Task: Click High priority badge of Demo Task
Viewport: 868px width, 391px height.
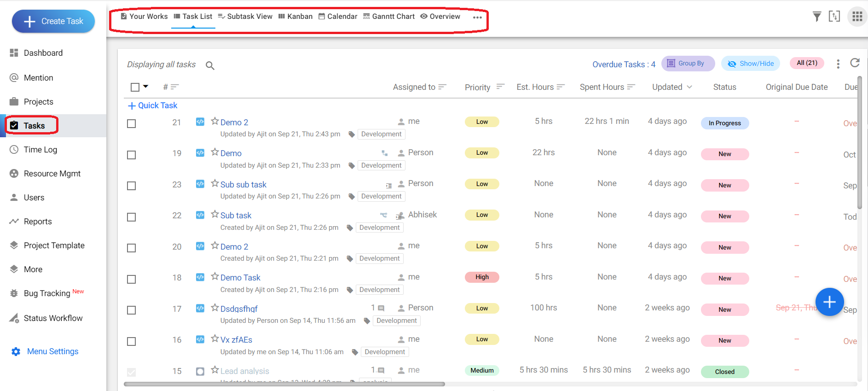Action: click(x=482, y=277)
